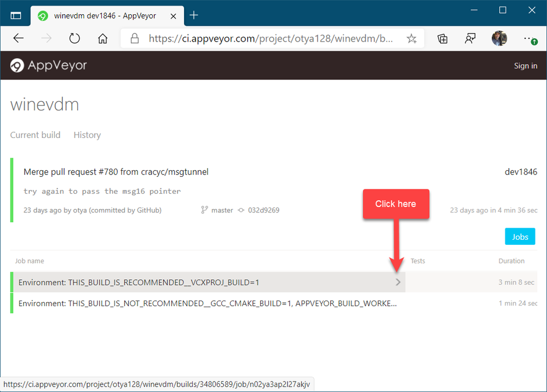Screen dimensions: 547x392
Task: Go to the browser home page
Action: pyautogui.click(x=102, y=38)
